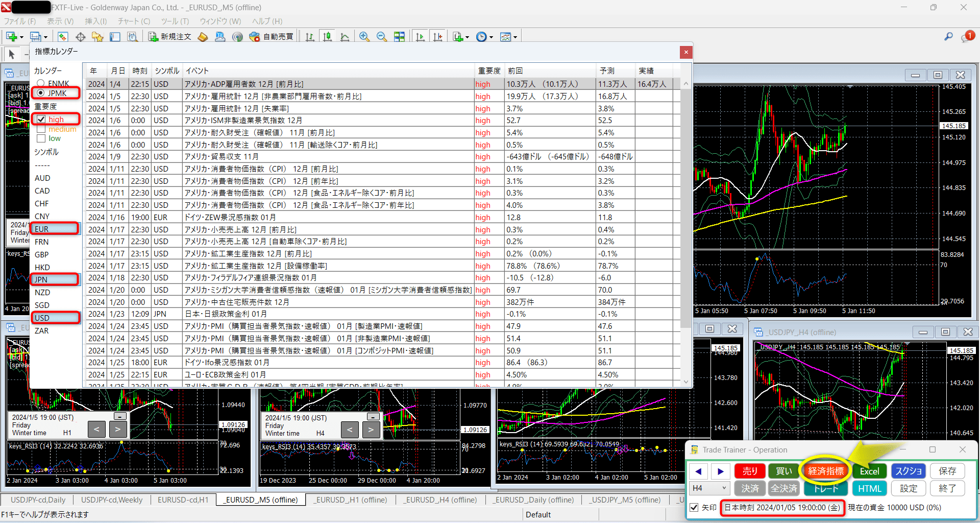Click the Zoom In magnifier icon

point(364,36)
